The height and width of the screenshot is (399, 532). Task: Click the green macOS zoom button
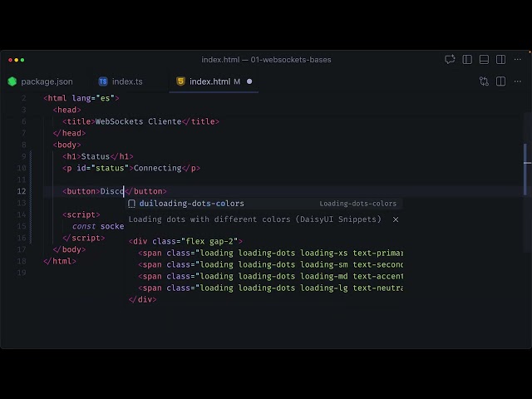[x=22, y=60]
